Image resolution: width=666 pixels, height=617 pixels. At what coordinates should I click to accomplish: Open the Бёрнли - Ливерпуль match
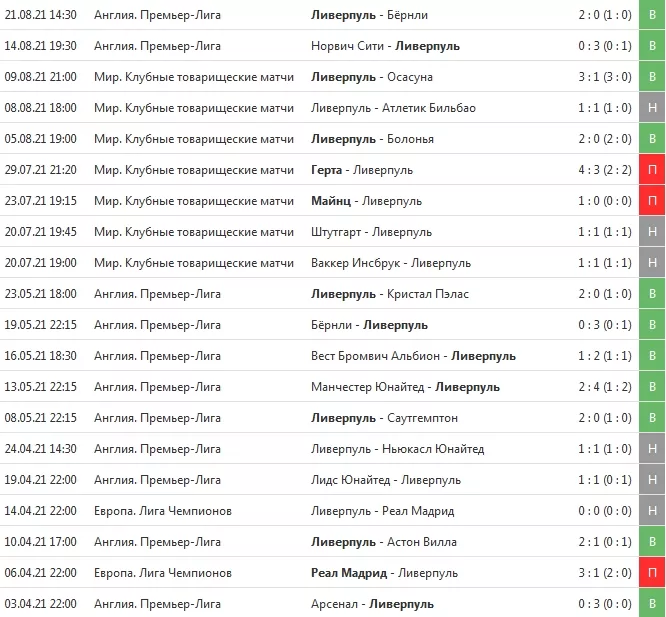point(369,325)
